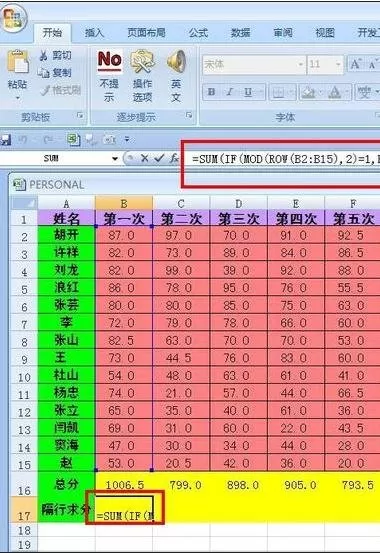The height and width of the screenshot is (553, 380).
Task: Open the 宋体 font name dropdown
Action: click(x=301, y=65)
